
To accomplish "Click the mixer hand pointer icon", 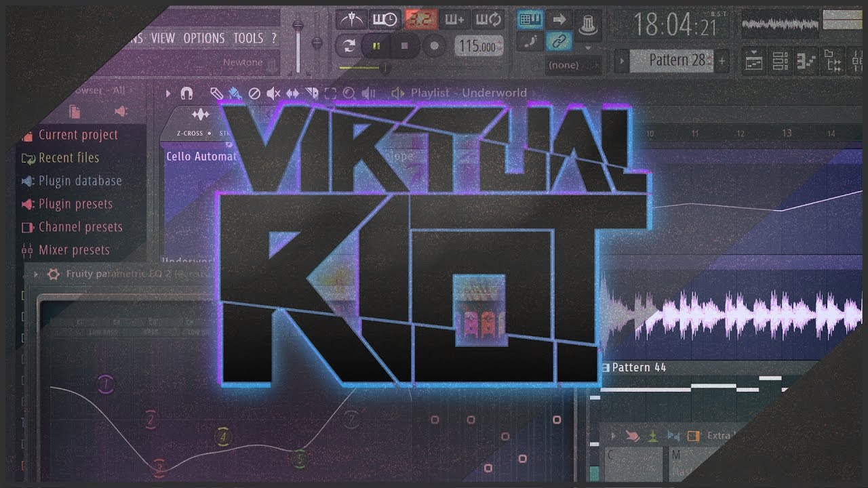I will pyautogui.click(x=632, y=436).
